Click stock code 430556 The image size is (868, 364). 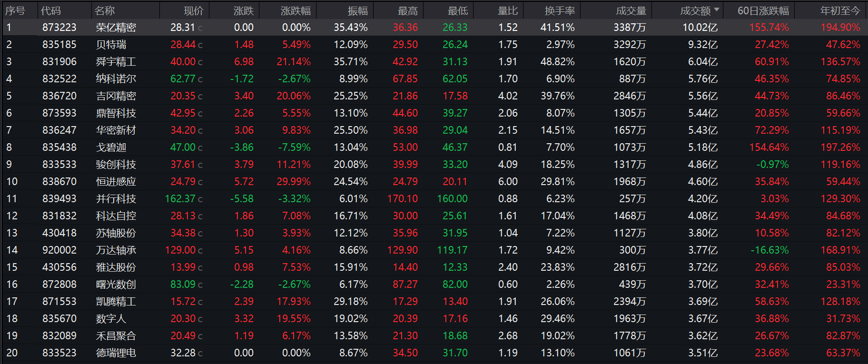tap(59, 267)
